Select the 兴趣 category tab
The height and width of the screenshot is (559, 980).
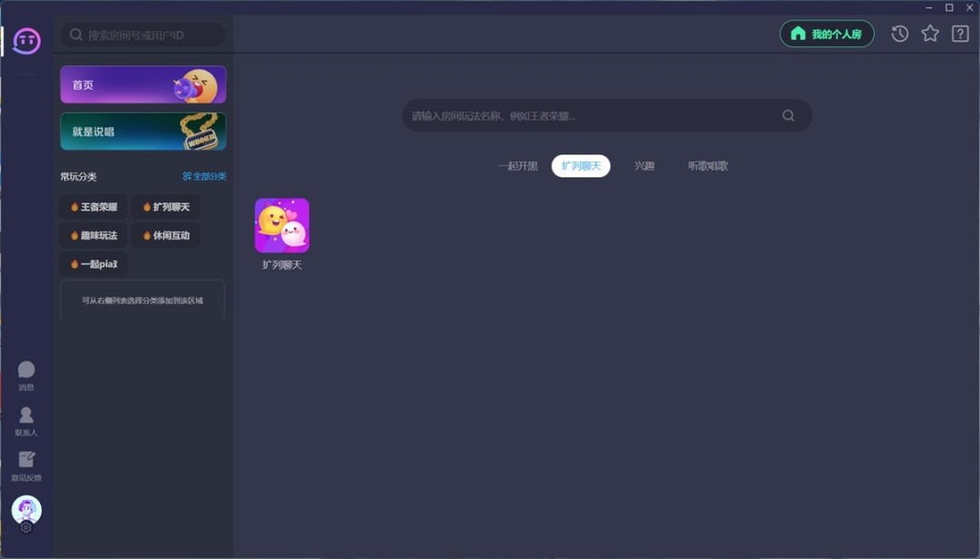(643, 166)
